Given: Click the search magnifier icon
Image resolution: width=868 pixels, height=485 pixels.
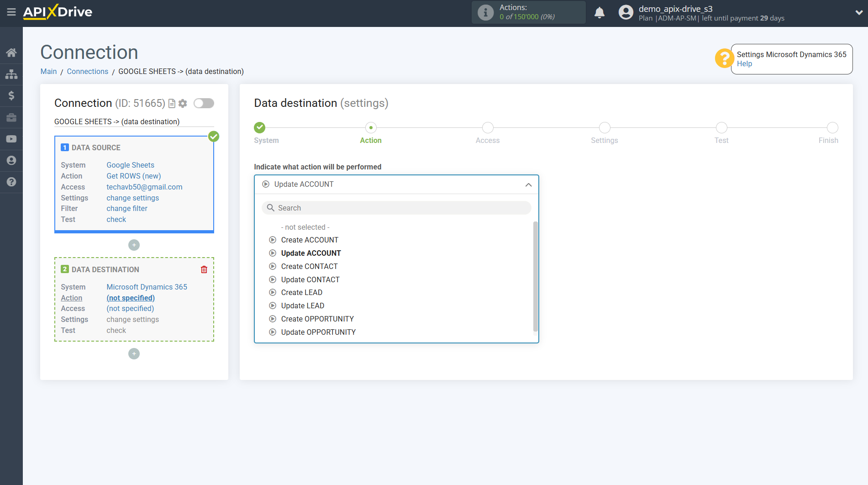Looking at the screenshot, I should [x=271, y=208].
